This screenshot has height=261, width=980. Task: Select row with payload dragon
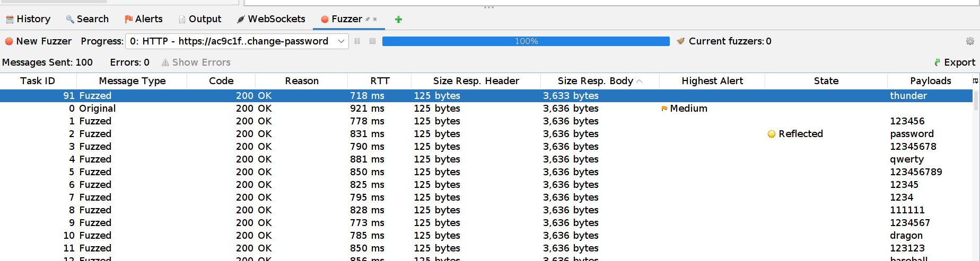486,236
